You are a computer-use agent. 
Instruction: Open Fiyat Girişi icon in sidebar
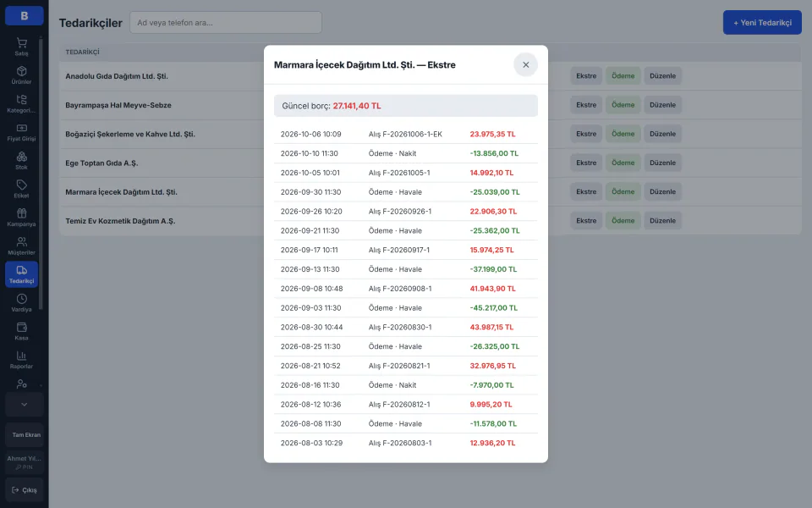pyautogui.click(x=21, y=132)
